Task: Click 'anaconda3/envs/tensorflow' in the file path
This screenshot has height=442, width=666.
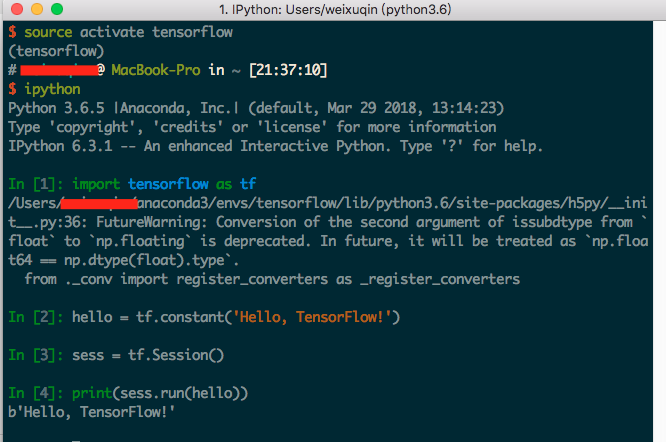Action: click(238, 203)
